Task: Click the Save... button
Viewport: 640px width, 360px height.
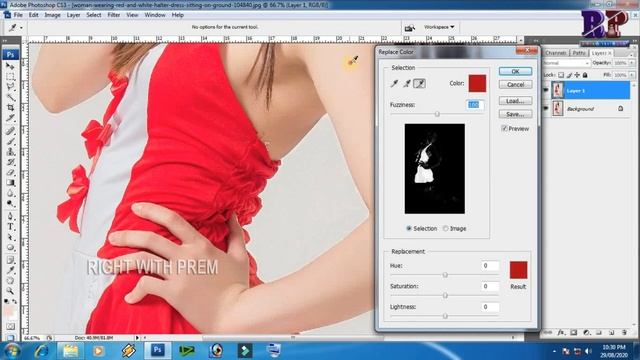Action: pyautogui.click(x=515, y=114)
